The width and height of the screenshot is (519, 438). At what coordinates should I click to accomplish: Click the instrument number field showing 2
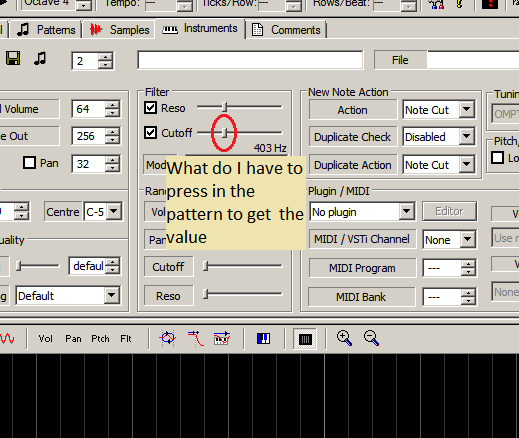point(85,61)
